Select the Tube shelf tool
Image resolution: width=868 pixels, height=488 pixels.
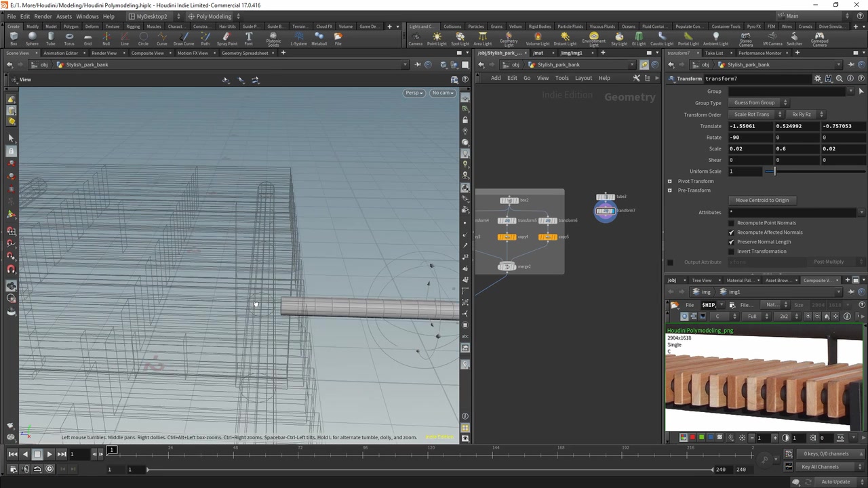coord(51,39)
